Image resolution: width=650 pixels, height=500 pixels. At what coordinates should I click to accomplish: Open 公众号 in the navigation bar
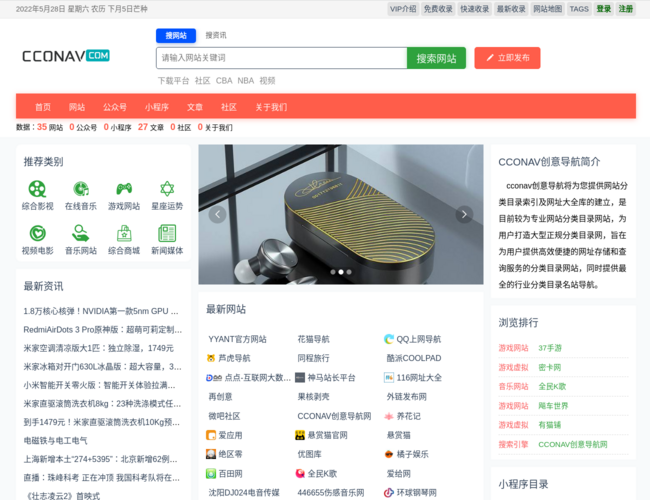tap(115, 107)
